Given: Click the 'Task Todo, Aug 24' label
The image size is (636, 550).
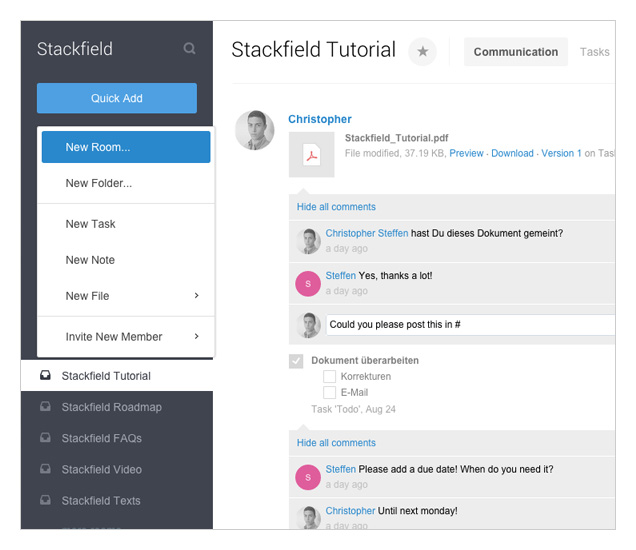Looking at the screenshot, I should (x=353, y=409).
